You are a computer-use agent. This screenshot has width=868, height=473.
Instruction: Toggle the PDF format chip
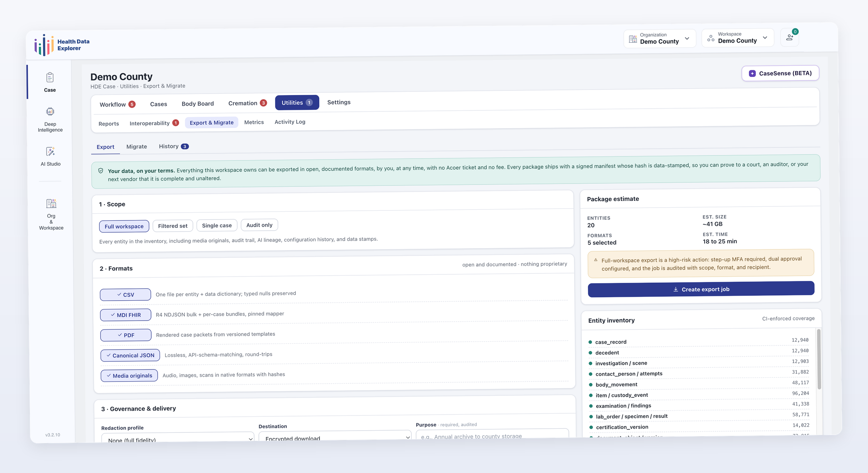[126, 335]
